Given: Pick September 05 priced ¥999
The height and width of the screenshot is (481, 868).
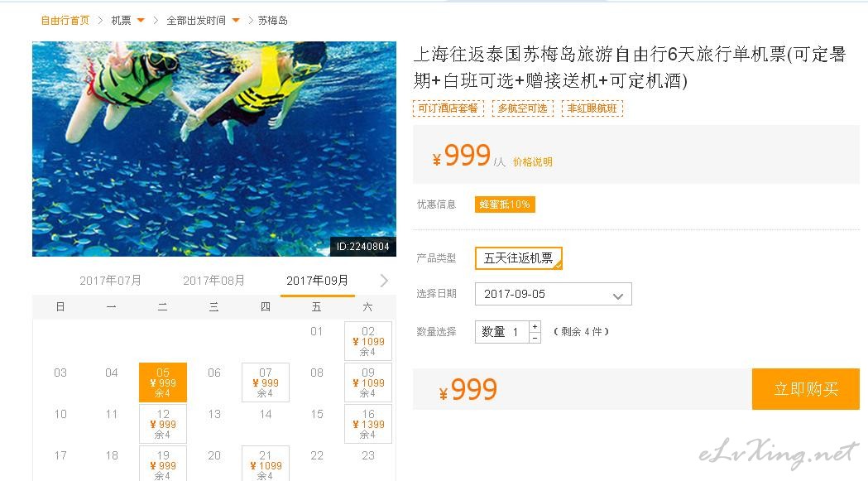Looking at the screenshot, I should pyautogui.click(x=163, y=382).
